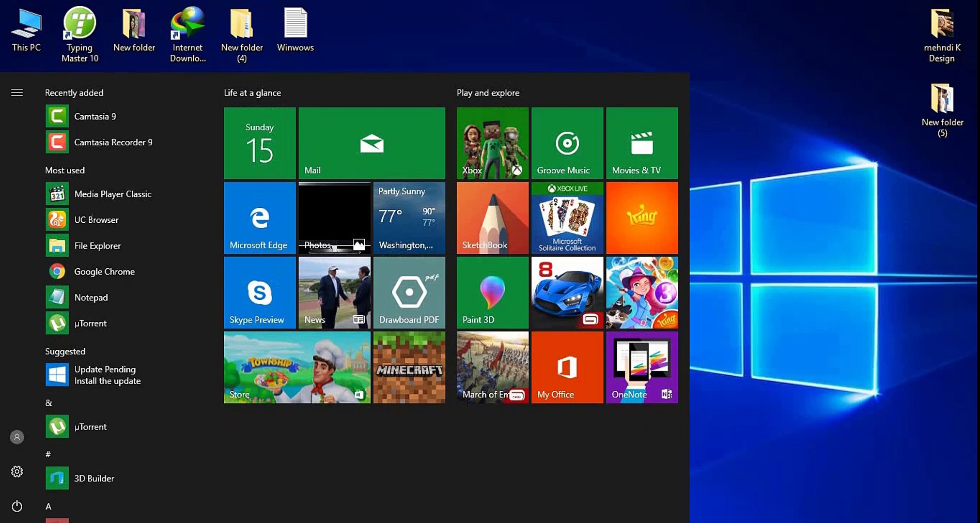The image size is (980, 523).
Task: Click the Washington weather tile
Action: click(x=409, y=218)
